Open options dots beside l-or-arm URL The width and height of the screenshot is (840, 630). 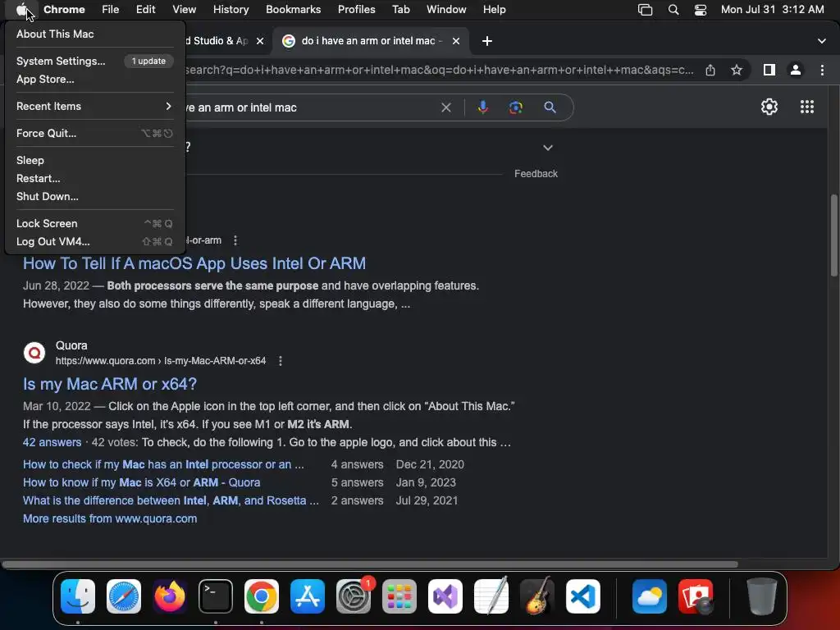235,240
